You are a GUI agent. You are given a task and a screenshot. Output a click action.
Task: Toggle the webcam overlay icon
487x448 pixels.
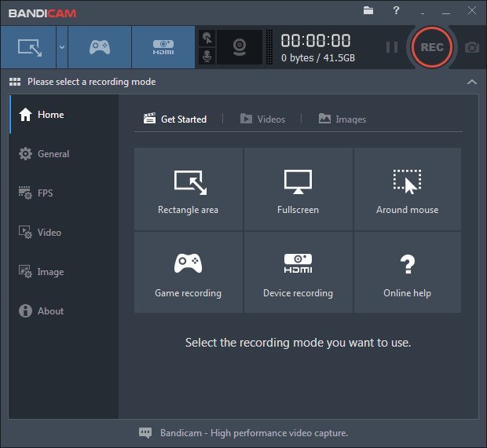(x=240, y=47)
